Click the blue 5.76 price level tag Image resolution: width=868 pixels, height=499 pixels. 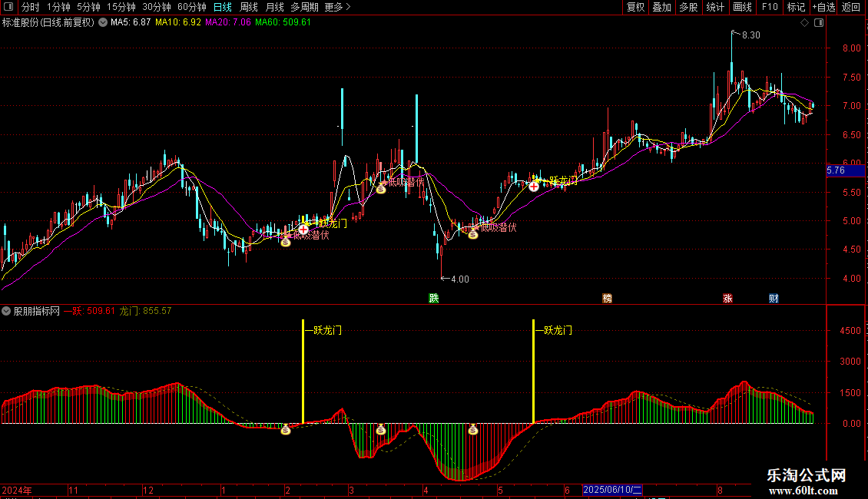[x=836, y=170]
